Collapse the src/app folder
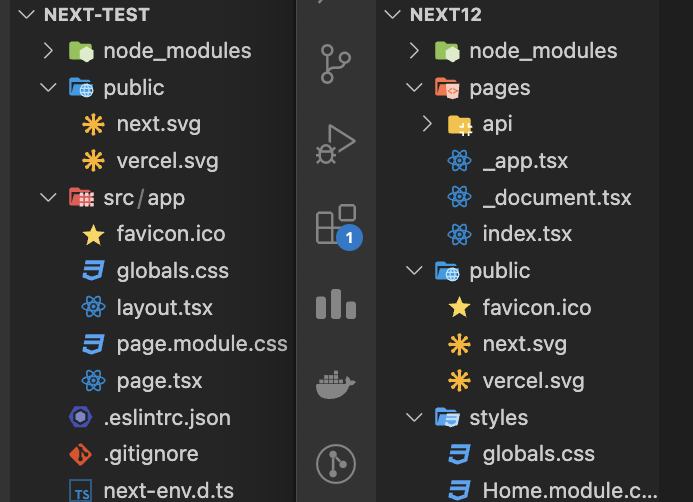Image resolution: width=693 pixels, height=502 pixels. (x=48, y=198)
